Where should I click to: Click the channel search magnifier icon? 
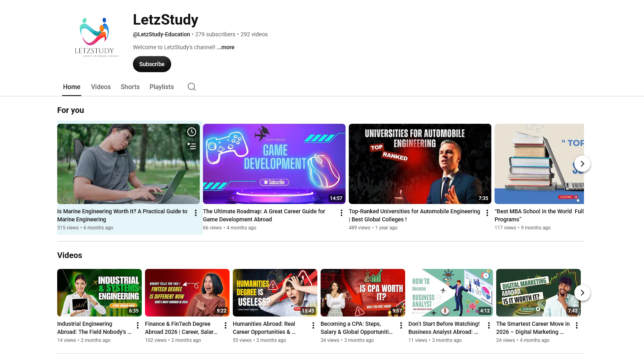(192, 87)
